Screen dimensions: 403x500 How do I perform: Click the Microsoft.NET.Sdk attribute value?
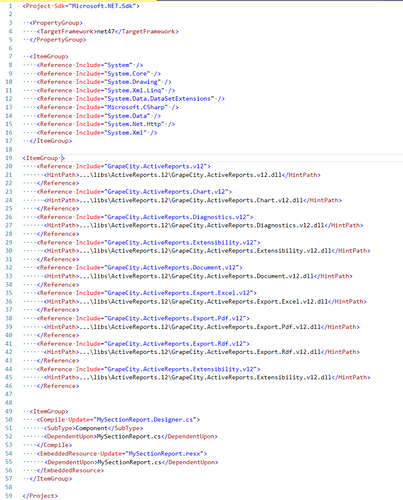102,6
